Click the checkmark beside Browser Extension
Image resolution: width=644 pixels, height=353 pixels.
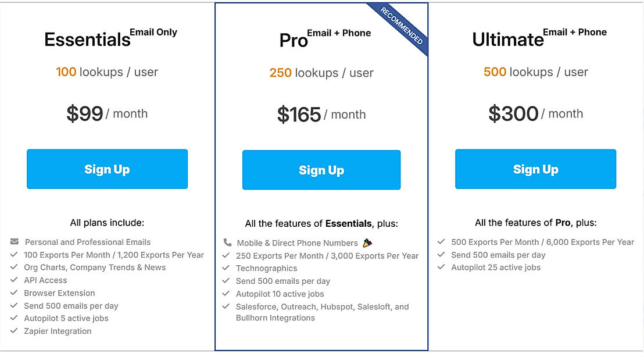15,293
